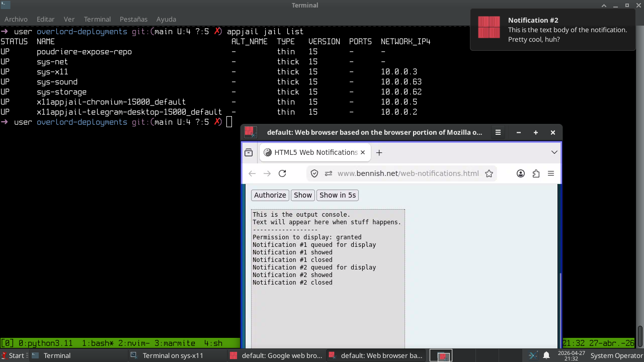Open the Firefox hamburger application menu

click(x=551, y=173)
